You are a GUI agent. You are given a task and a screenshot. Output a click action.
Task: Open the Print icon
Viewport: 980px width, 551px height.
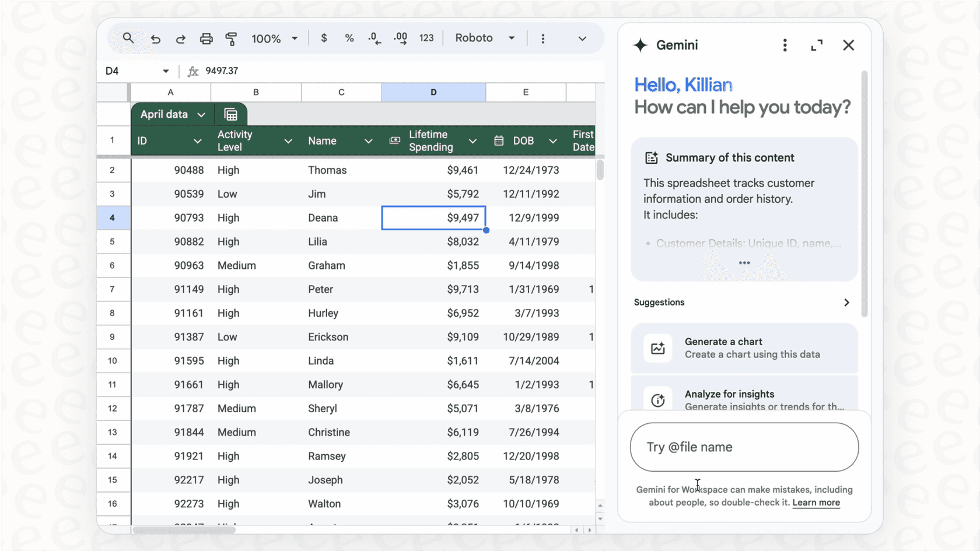[206, 38]
